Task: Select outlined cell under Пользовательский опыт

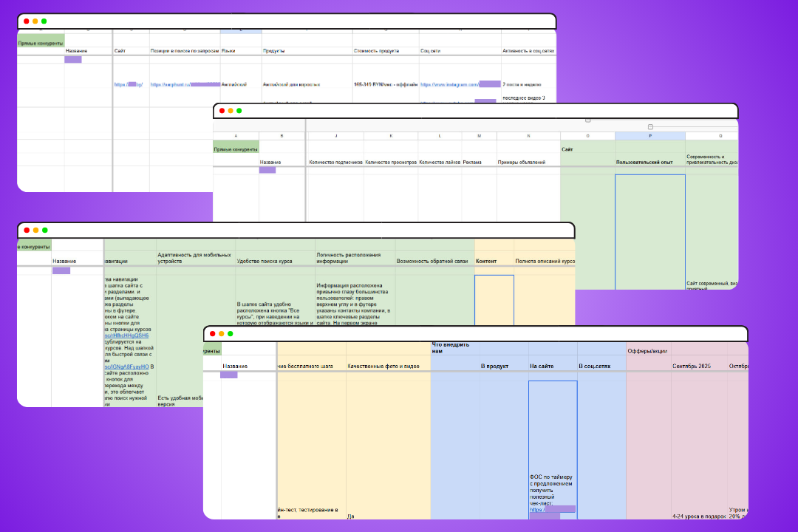Action: click(x=650, y=231)
